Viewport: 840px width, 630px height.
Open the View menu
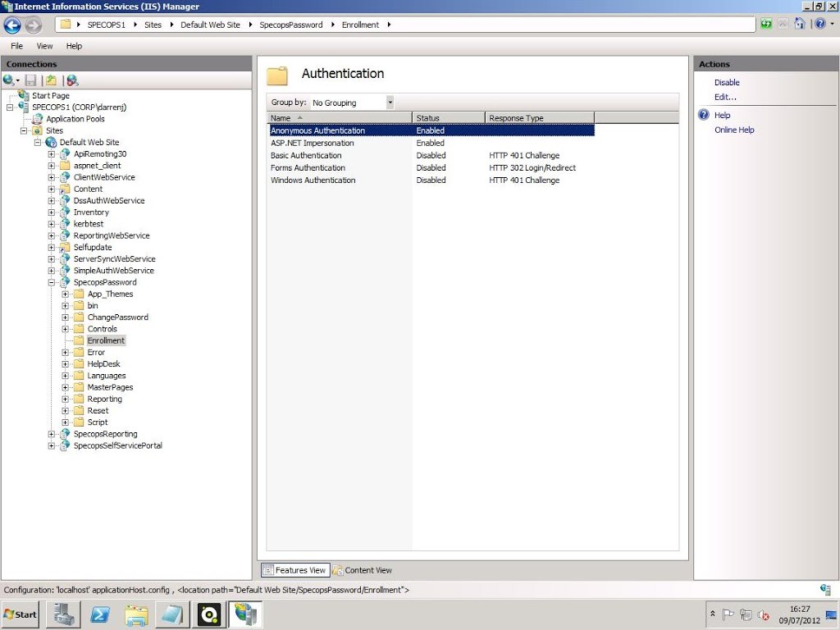[x=44, y=46]
